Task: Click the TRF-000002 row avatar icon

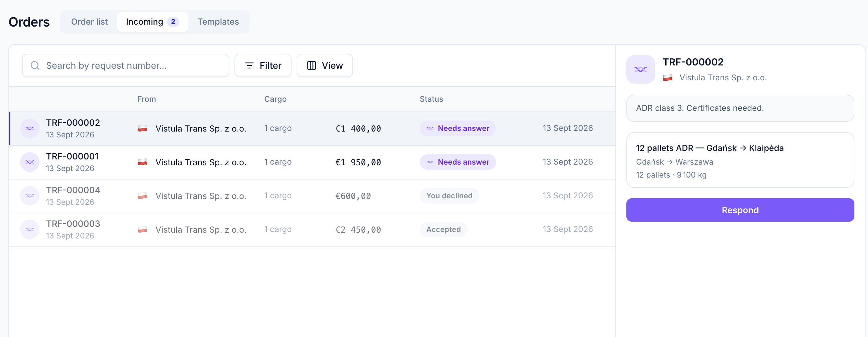Action: (x=30, y=128)
